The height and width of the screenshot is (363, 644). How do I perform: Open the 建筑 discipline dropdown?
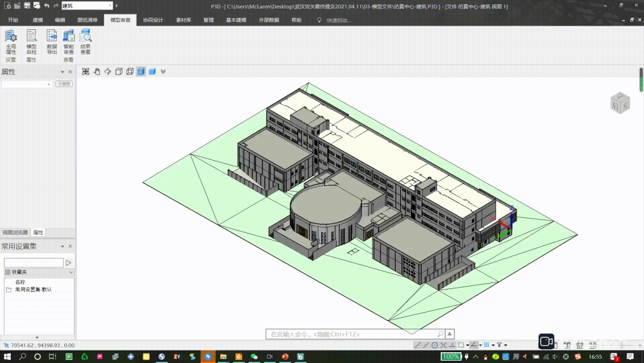(87, 6)
